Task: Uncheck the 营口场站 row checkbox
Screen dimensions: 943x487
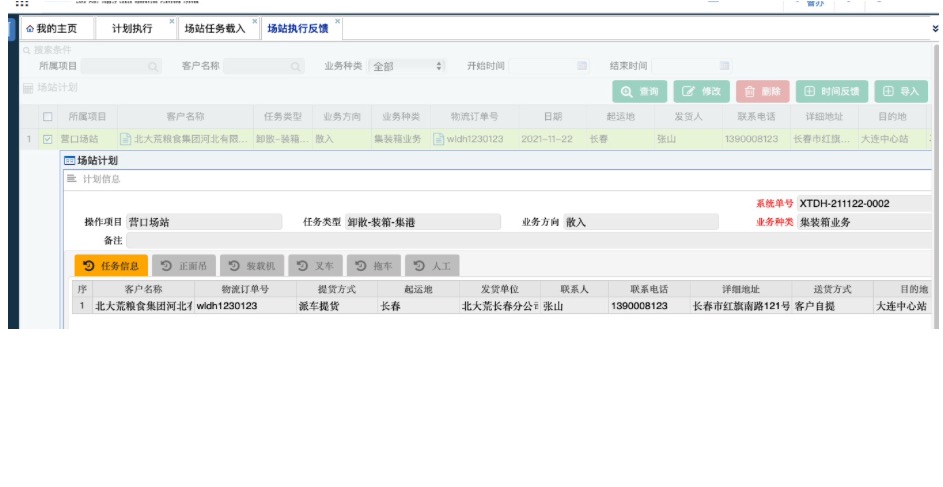Action: tap(47, 139)
